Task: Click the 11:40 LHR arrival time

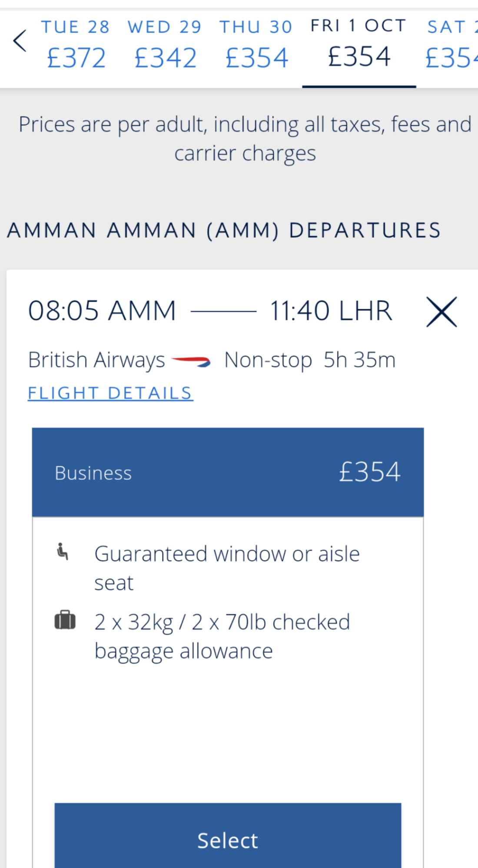Action: point(331,311)
